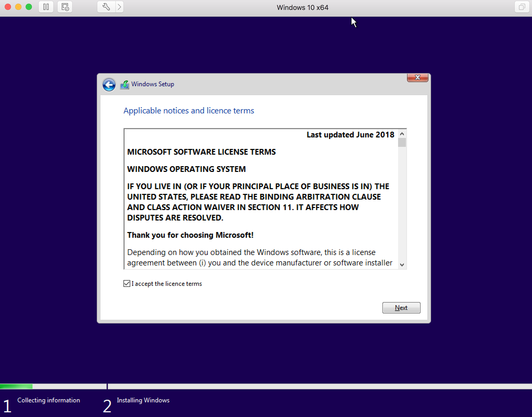Expand the licence terms scrollbar downward
This screenshot has height=417, width=532.
pos(401,265)
